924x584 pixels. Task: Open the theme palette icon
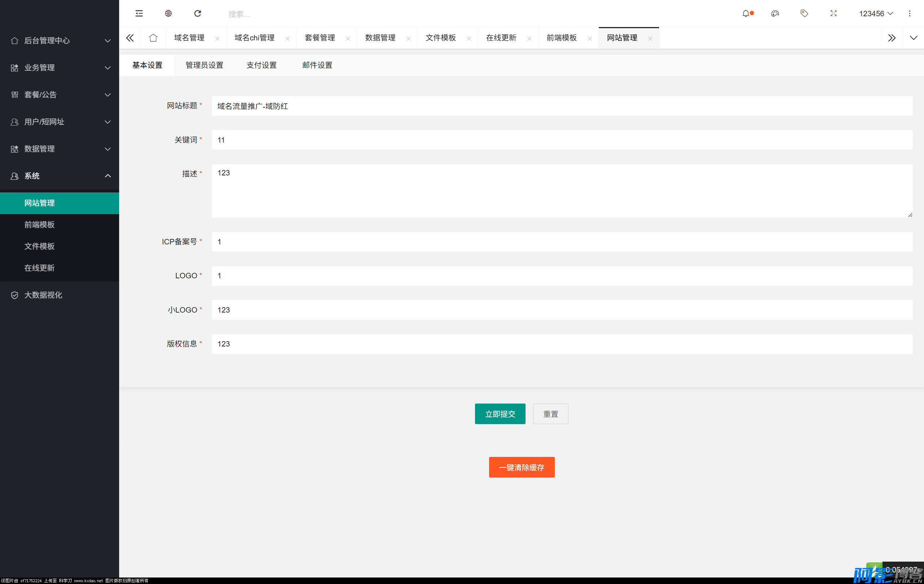coord(775,13)
